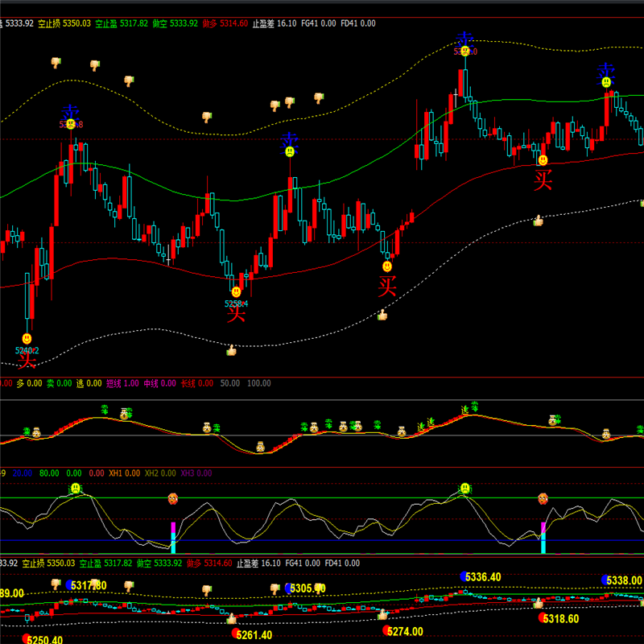
Task: Click the red dot beside 5261.40
Action: point(236,633)
